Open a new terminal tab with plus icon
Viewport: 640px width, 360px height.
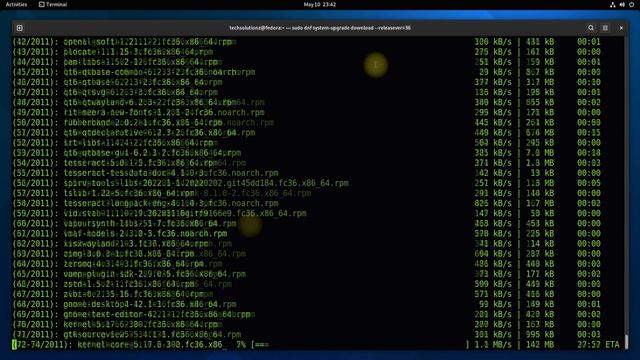[20, 28]
